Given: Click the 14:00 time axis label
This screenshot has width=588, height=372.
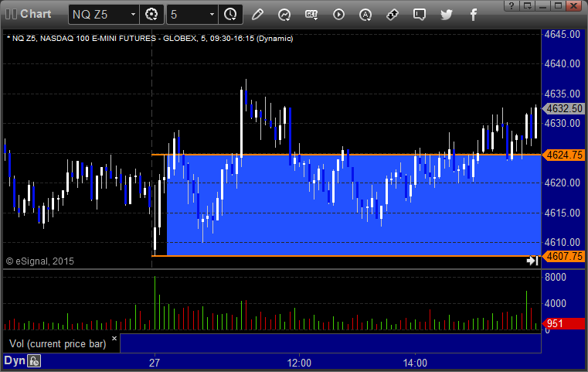Looking at the screenshot, I should click(415, 363).
